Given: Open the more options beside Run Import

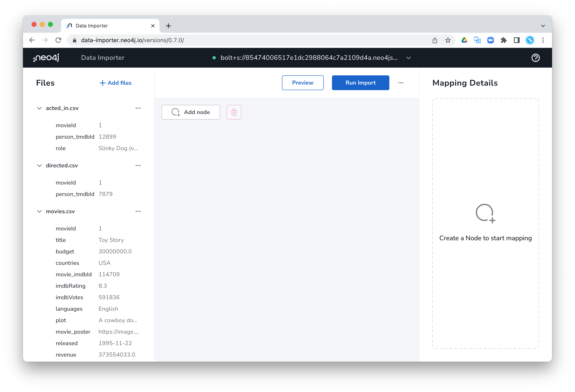Looking at the screenshot, I should 401,83.
